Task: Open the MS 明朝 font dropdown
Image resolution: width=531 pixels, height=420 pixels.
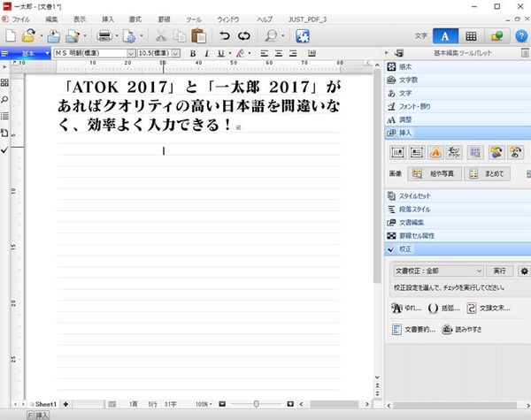Action: click(x=131, y=53)
